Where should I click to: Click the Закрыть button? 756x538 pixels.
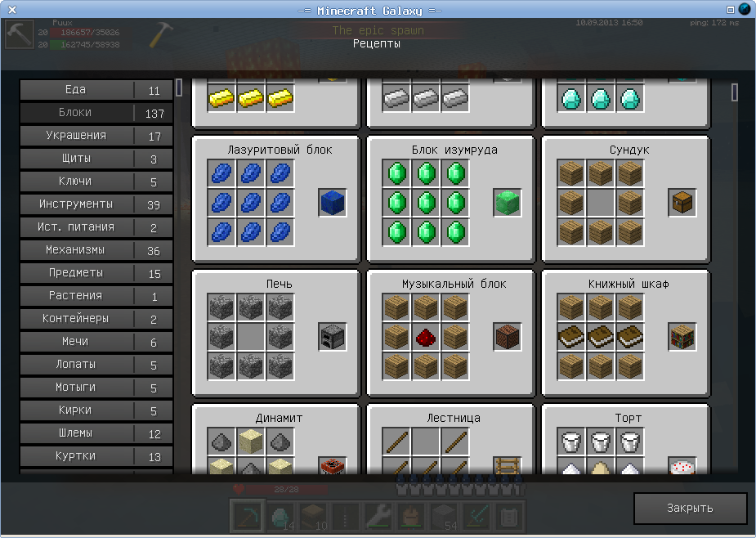tap(690, 508)
